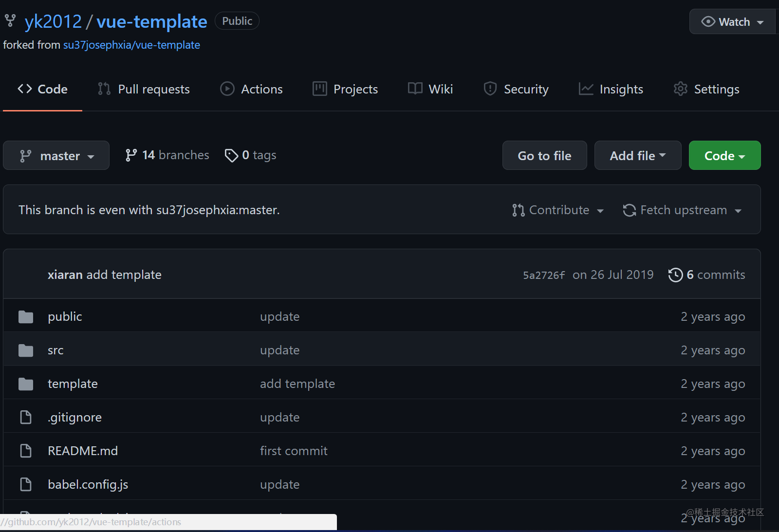This screenshot has height=532, width=779.
Task: Switch to the Actions tab
Action: click(251, 89)
